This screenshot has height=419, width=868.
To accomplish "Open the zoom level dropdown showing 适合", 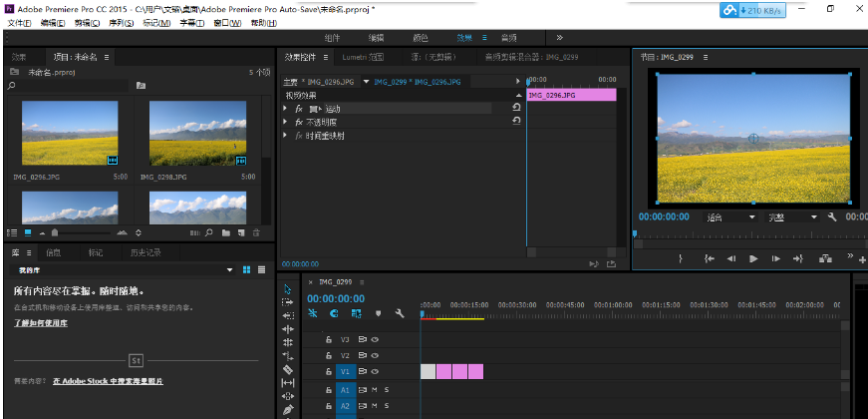I will click(729, 217).
